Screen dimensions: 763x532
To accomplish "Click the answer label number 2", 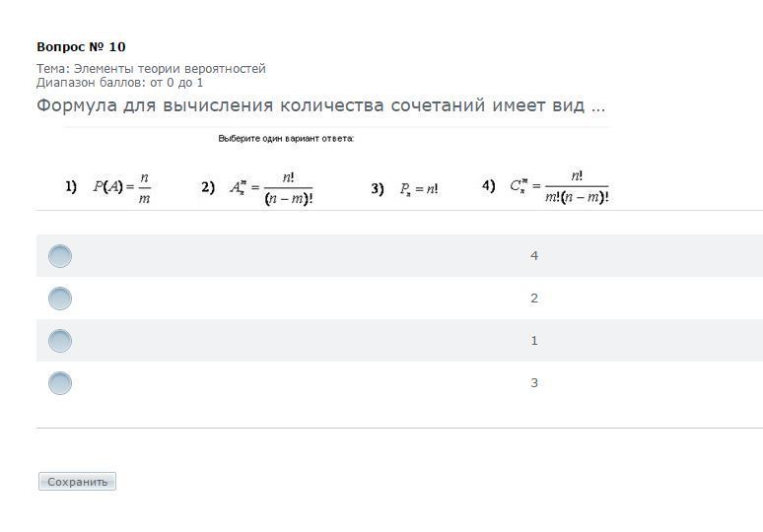I will point(534,299).
